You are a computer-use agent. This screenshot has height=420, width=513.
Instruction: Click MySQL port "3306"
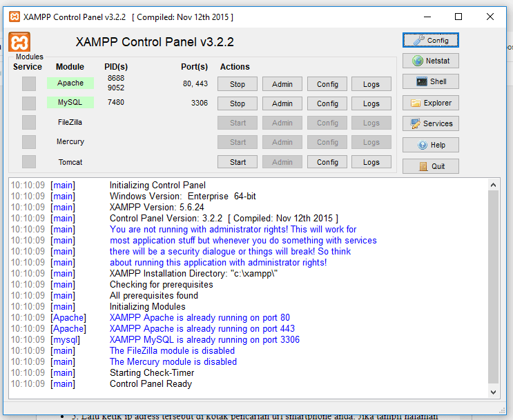(200, 103)
